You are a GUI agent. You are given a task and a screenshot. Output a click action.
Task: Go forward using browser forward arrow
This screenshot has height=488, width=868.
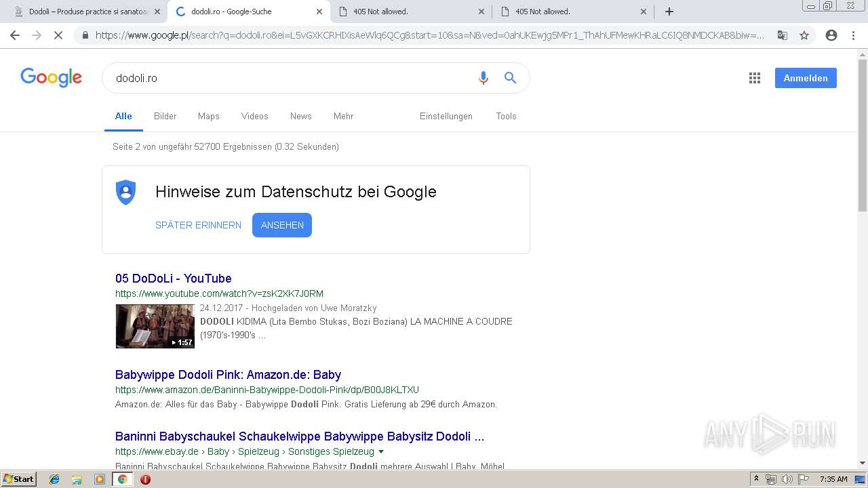[x=37, y=35]
